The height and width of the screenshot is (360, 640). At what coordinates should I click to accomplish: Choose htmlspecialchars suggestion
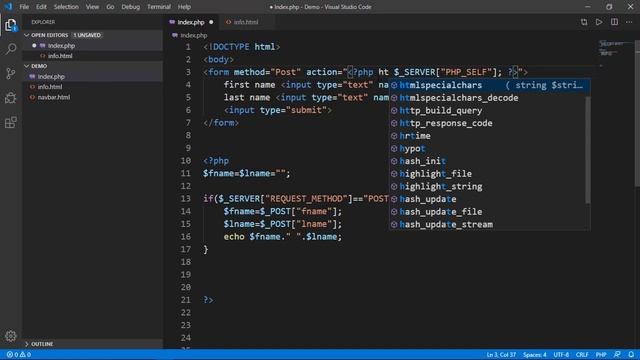point(489,85)
